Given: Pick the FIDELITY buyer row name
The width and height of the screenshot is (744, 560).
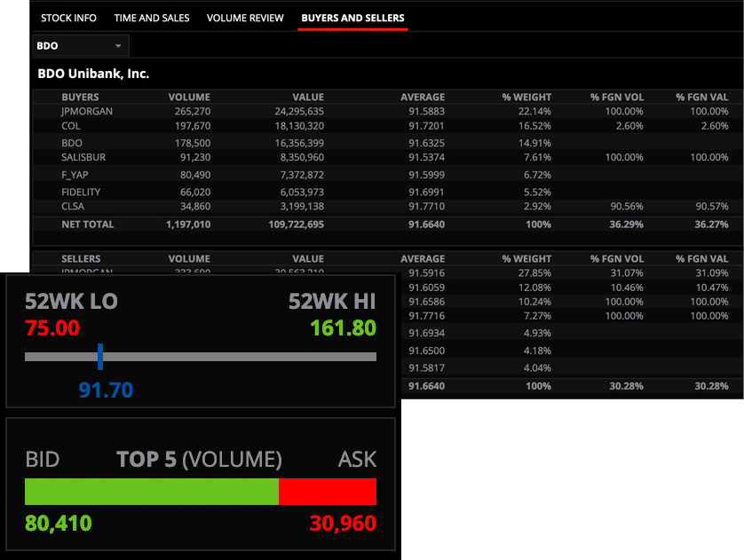Looking at the screenshot, I should tap(81, 192).
